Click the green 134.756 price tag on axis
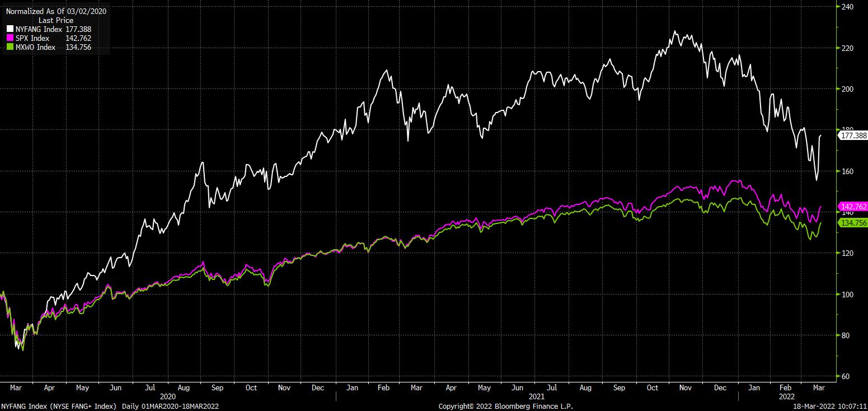Screen dimensions: 868x411 pyautogui.click(x=853, y=223)
